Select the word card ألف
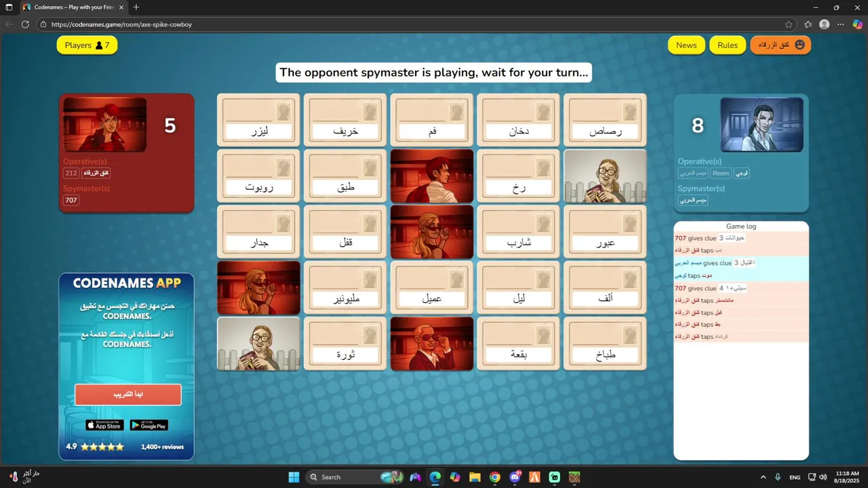The image size is (868, 488). pyautogui.click(x=605, y=288)
